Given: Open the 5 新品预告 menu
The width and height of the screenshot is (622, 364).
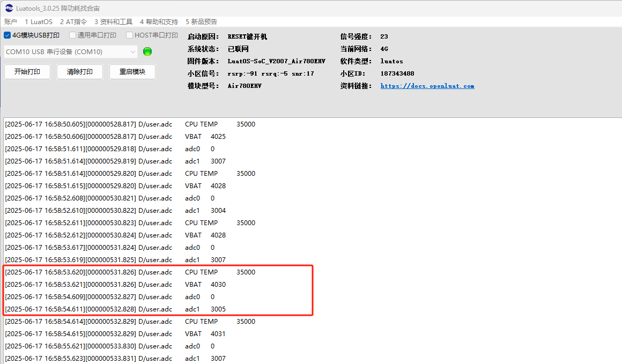Looking at the screenshot, I should click(202, 21).
